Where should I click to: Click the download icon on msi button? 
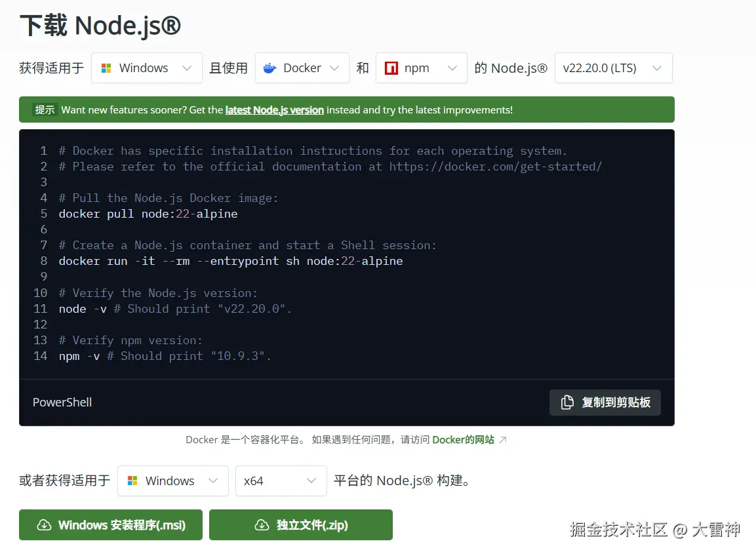45,525
